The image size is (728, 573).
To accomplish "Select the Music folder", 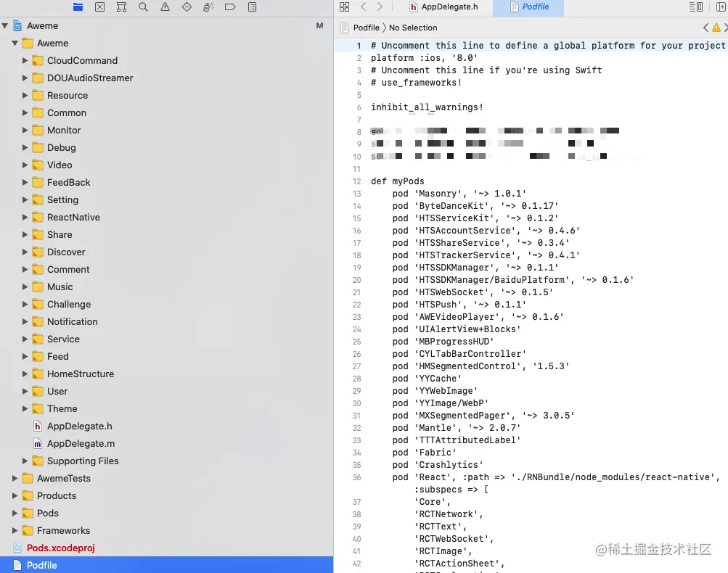I will click(60, 286).
